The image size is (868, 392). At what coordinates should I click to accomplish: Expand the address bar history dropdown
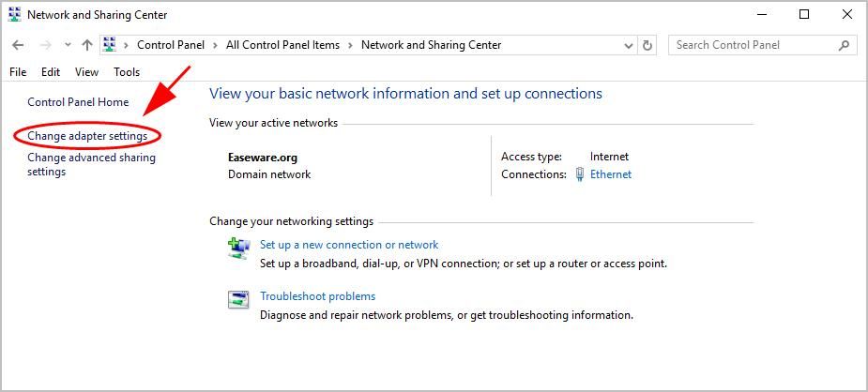click(x=629, y=45)
